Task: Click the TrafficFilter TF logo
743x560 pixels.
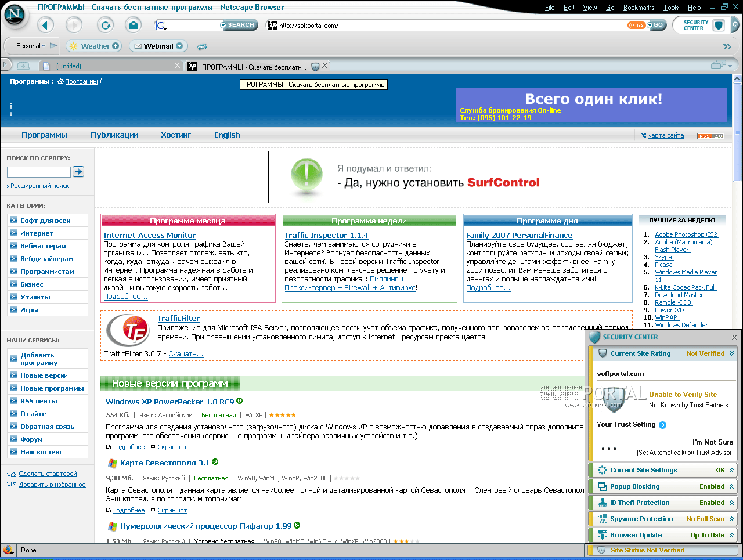Action: (x=128, y=330)
